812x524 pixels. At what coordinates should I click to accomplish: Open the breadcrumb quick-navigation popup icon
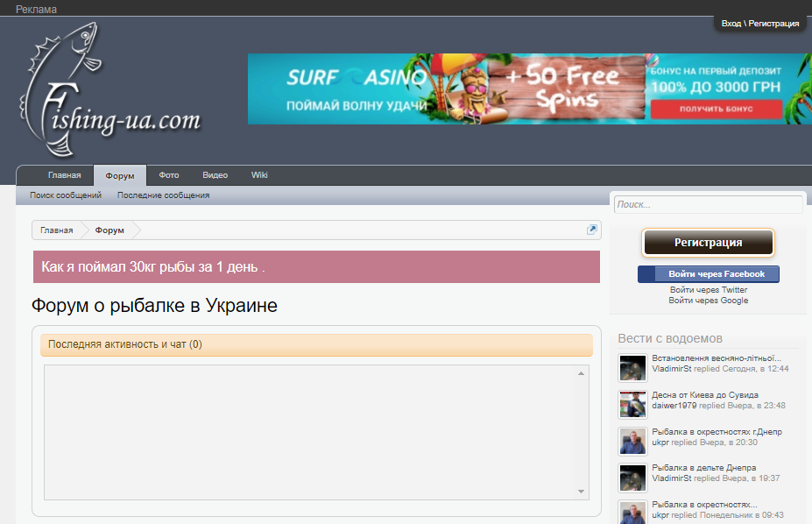coord(592,230)
